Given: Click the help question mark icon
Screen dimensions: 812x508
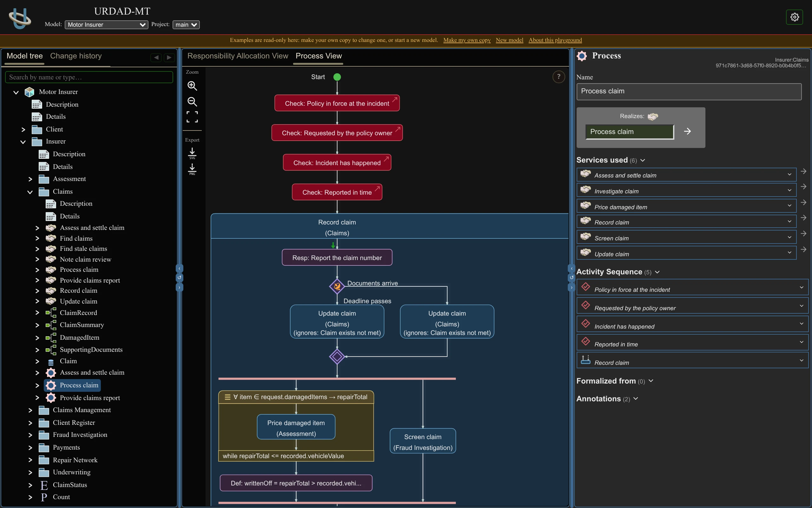Looking at the screenshot, I should pos(558,77).
